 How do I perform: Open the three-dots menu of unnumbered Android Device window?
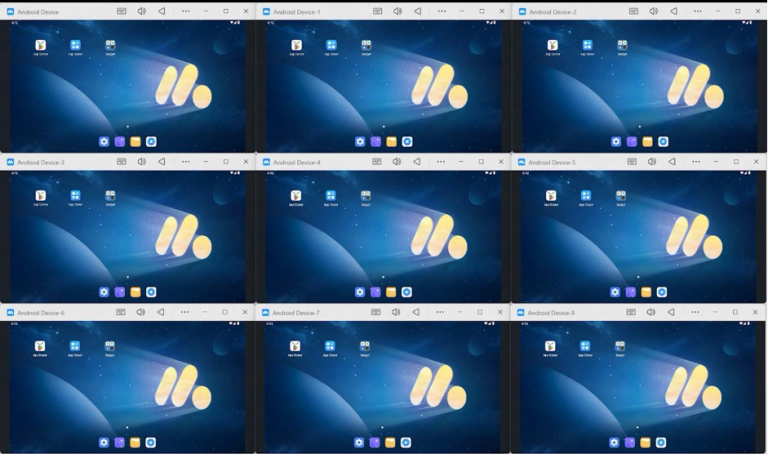pos(186,11)
